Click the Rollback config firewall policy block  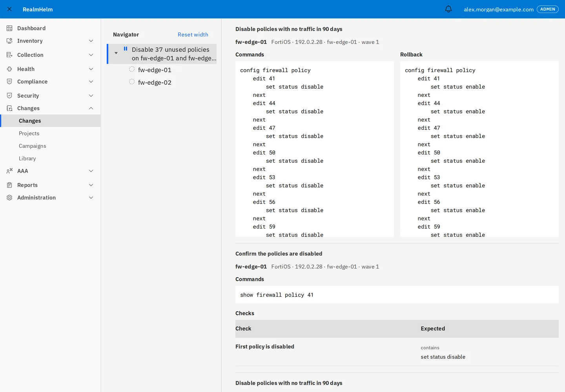point(479,149)
